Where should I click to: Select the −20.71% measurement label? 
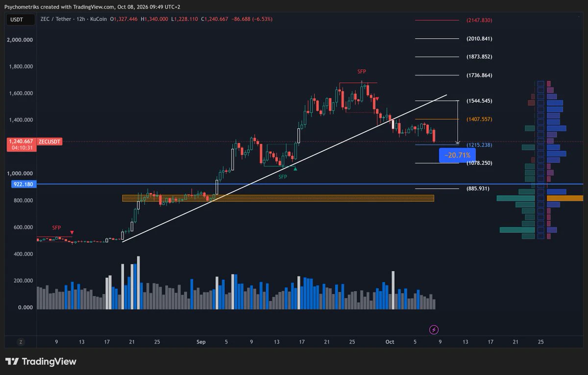[x=457, y=155]
